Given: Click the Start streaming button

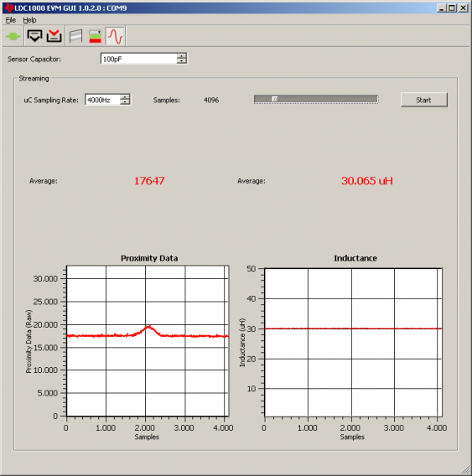Looking at the screenshot, I should (423, 100).
